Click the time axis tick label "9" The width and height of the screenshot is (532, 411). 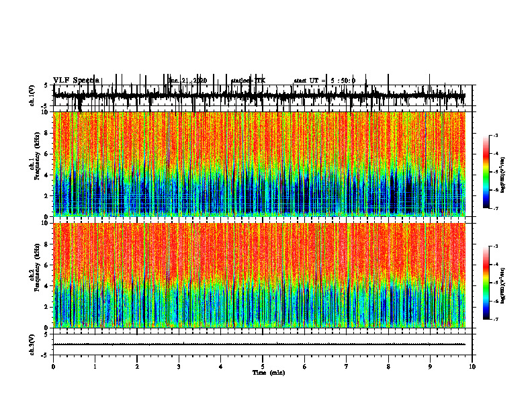point(430,367)
